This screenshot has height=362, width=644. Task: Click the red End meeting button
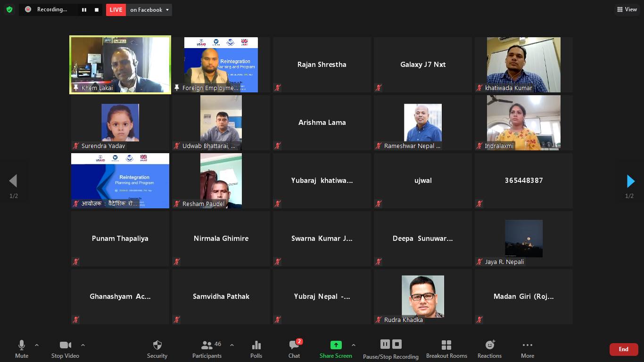click(624, 349)
